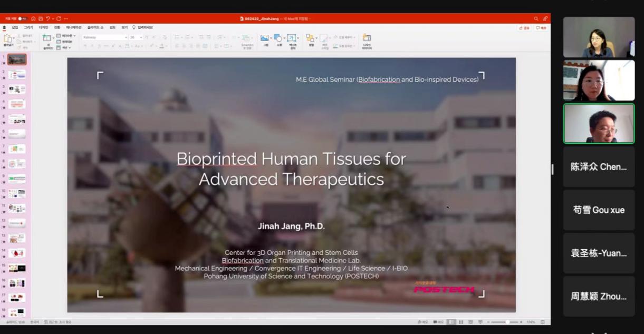This screenshot has width=644, height=334.
Task: Click the Text Box icon in ribbon
Action: coord(291,38)
